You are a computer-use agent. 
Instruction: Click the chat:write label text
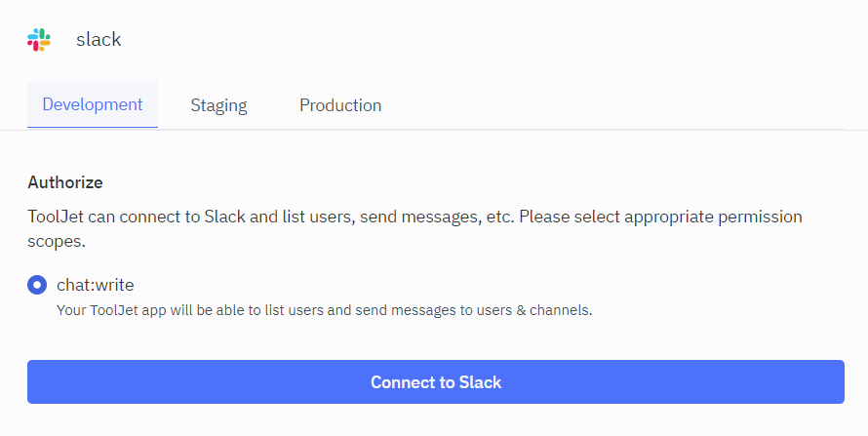tap(96, 285)
